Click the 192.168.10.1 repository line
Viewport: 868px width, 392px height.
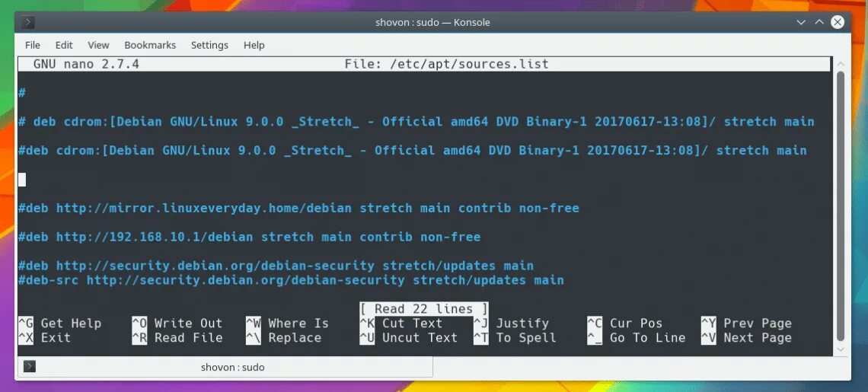(x=249, y=237)
